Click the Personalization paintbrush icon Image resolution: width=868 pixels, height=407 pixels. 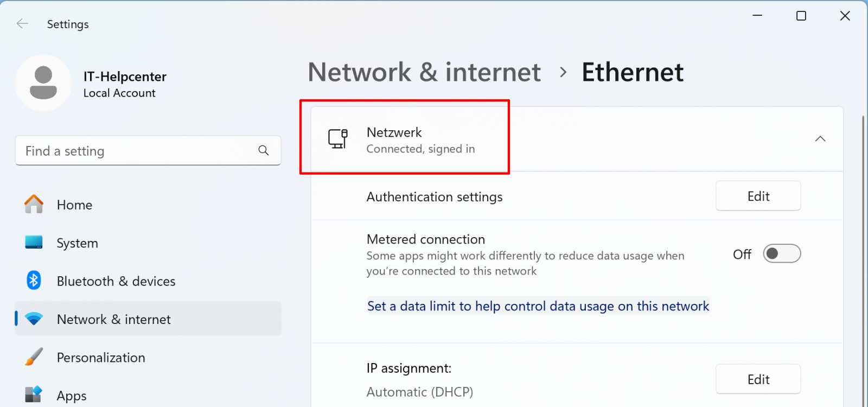pos(34,357)
